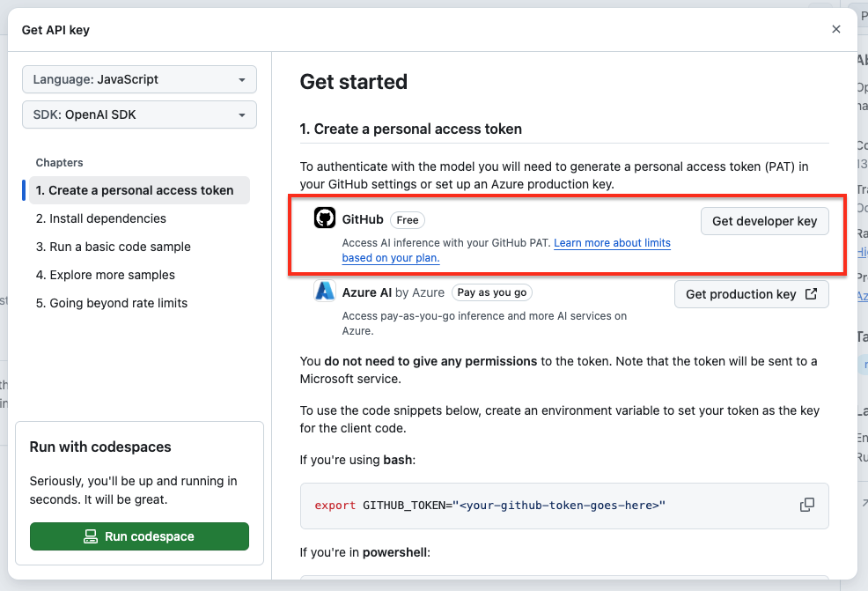The image size is (868, 591).
Task: Click the Pay as you go badge
Action: [x=492, y=292]
